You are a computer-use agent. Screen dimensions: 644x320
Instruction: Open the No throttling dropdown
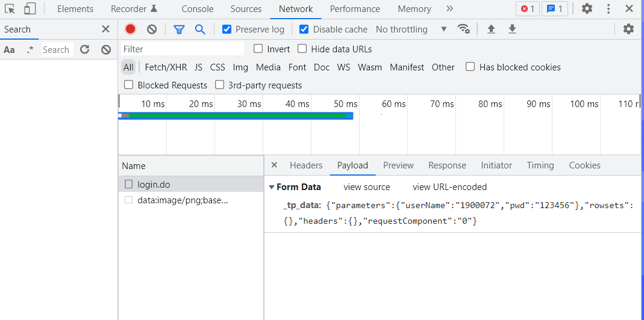click(x=411, y=29)
